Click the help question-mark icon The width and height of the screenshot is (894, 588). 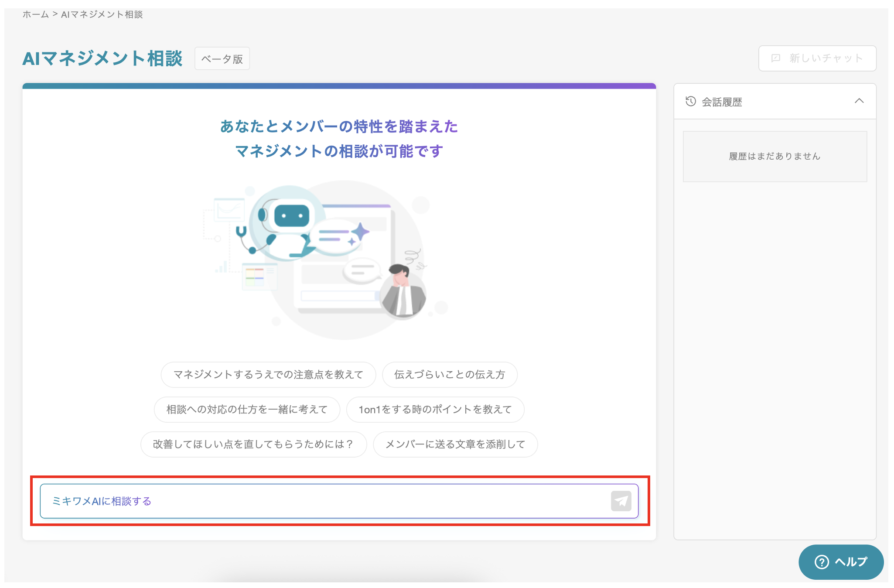pyautogui.click(x=821, y=562)
